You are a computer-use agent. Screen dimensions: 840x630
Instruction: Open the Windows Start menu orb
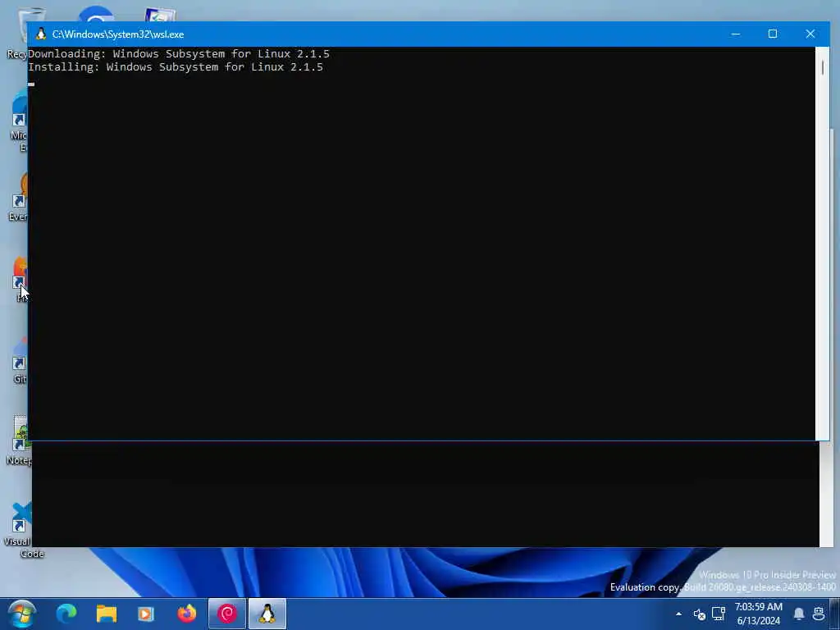22,614
